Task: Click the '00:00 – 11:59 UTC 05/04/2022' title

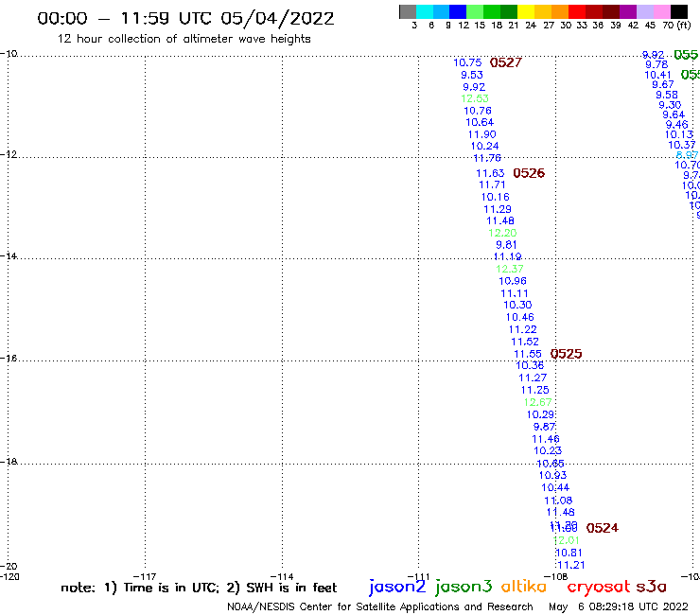Action: [185, 18]
